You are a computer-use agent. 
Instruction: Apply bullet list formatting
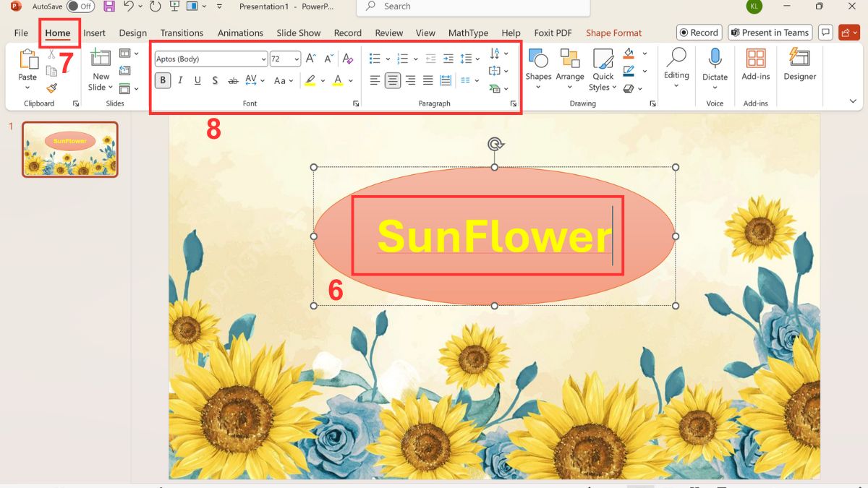375,59
